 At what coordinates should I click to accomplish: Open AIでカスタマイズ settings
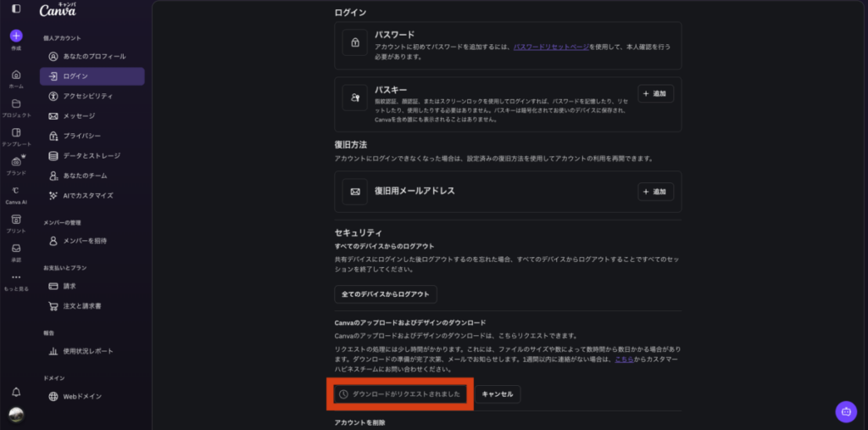click(x=92, y=196)
